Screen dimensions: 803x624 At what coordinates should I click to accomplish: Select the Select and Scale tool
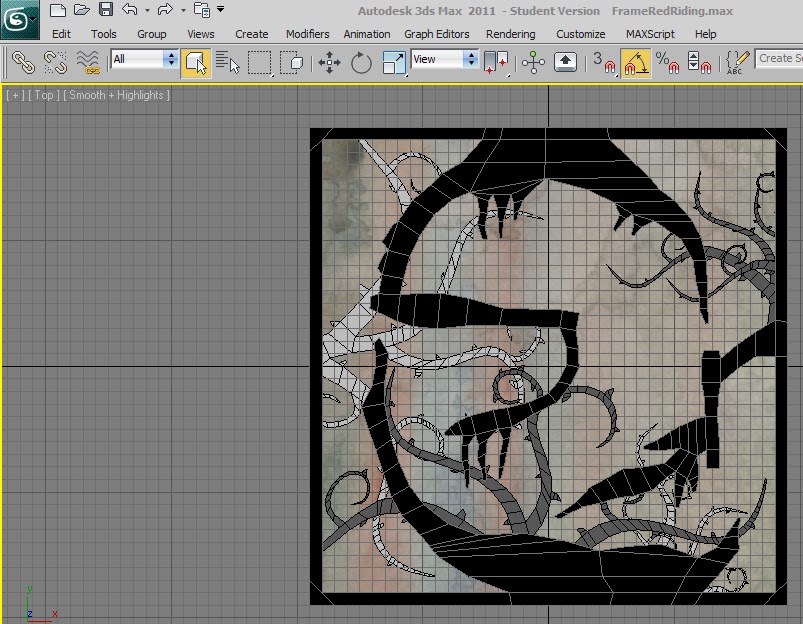(x=394, y=63)
